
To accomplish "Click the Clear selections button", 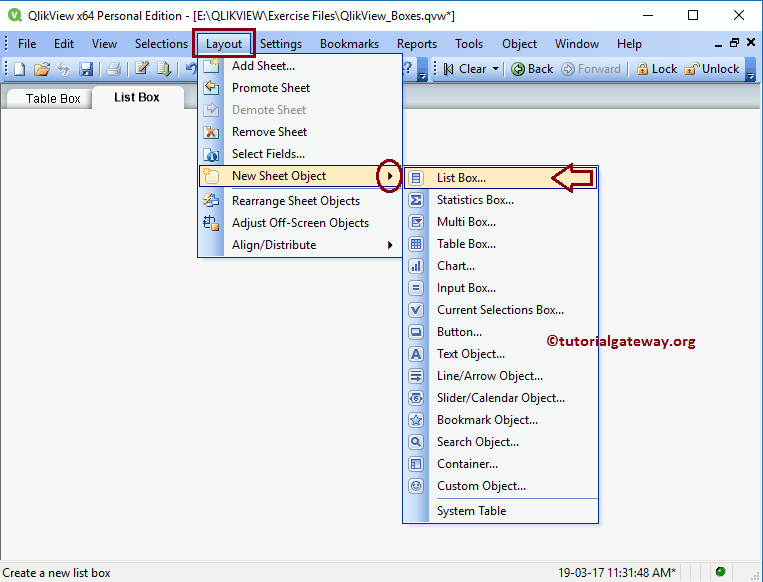I will pos(466,69).
